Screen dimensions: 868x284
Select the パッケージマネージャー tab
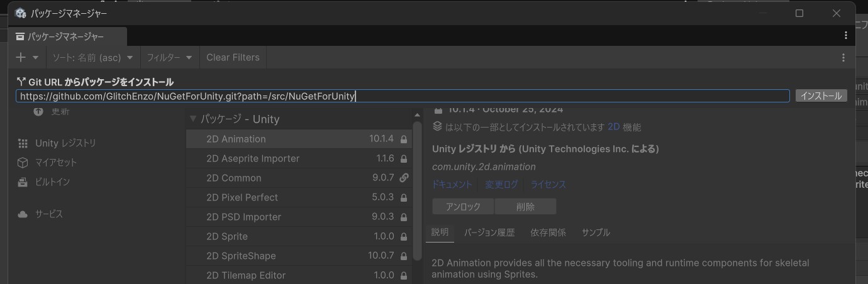click(x=67, y=36)
